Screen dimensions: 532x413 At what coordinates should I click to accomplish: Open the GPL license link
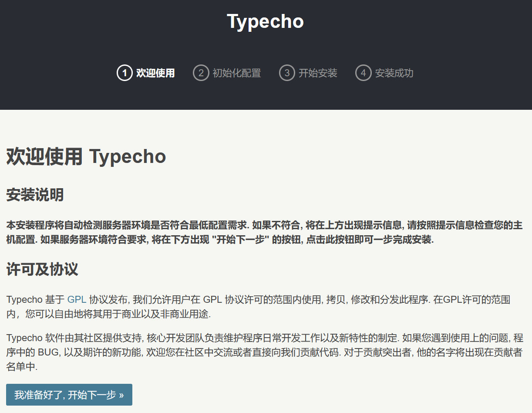click(x=75, y=299)
